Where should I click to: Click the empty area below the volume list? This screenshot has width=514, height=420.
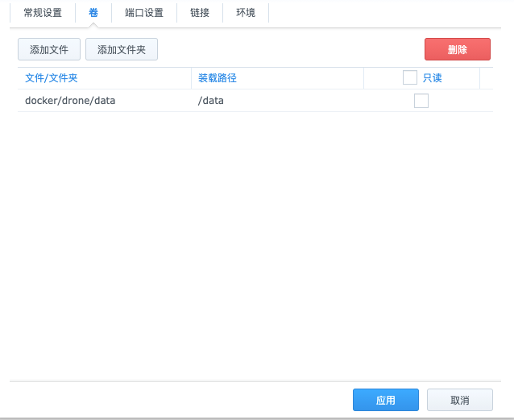pos(255,246)
